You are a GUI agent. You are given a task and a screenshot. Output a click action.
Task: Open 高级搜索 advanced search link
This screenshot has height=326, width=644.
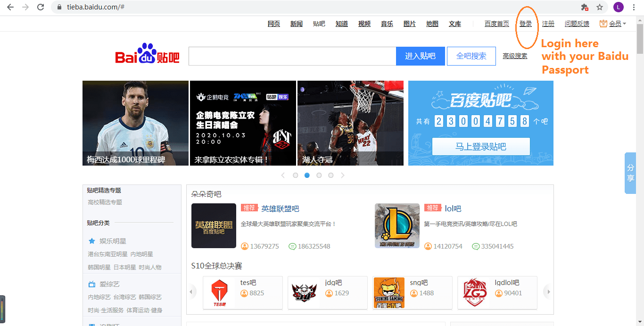coord(515,56)
